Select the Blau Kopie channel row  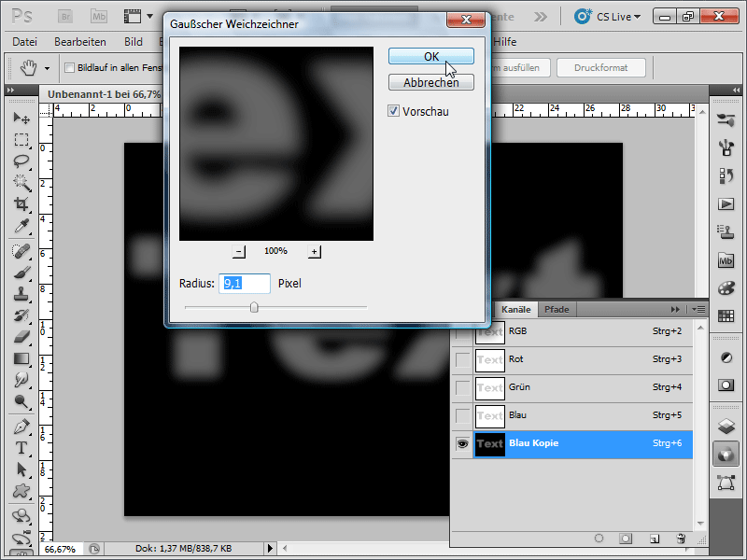[x=571, y=444]
